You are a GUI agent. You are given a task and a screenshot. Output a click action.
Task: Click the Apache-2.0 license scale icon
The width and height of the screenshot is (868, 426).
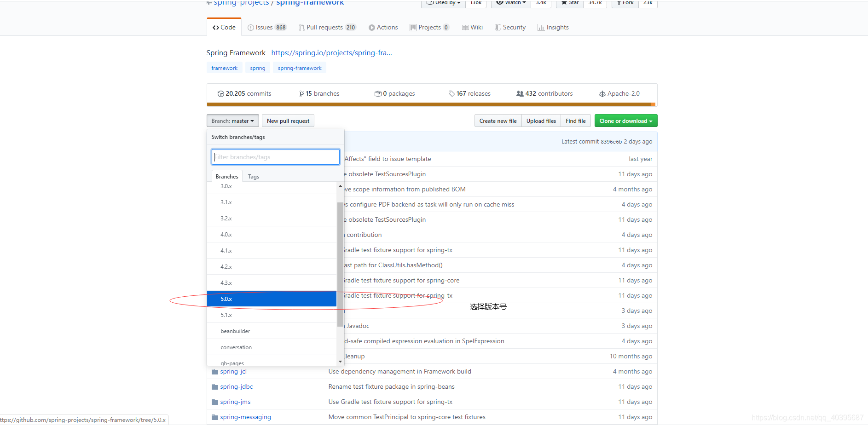point(602,94)
